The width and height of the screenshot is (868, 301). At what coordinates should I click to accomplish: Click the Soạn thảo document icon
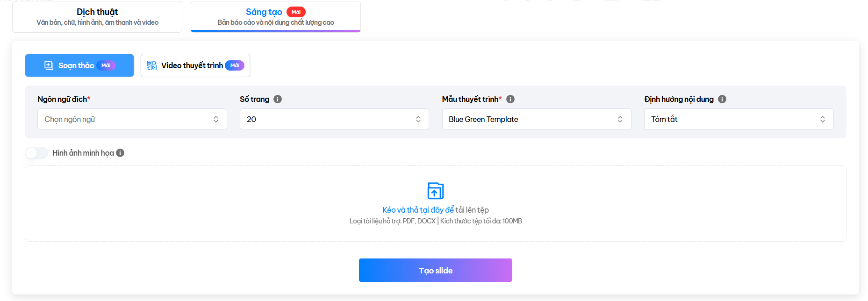(49, 65)
